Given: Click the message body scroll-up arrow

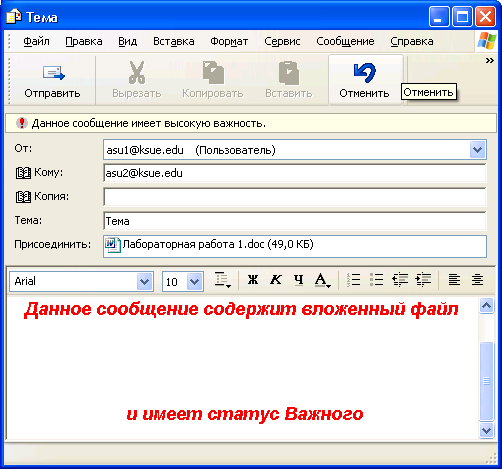Looking at the screenshot, I should [486, 305].
